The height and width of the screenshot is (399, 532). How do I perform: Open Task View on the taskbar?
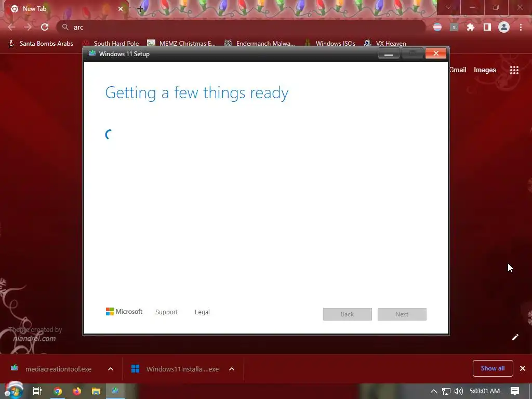(37, 391)
